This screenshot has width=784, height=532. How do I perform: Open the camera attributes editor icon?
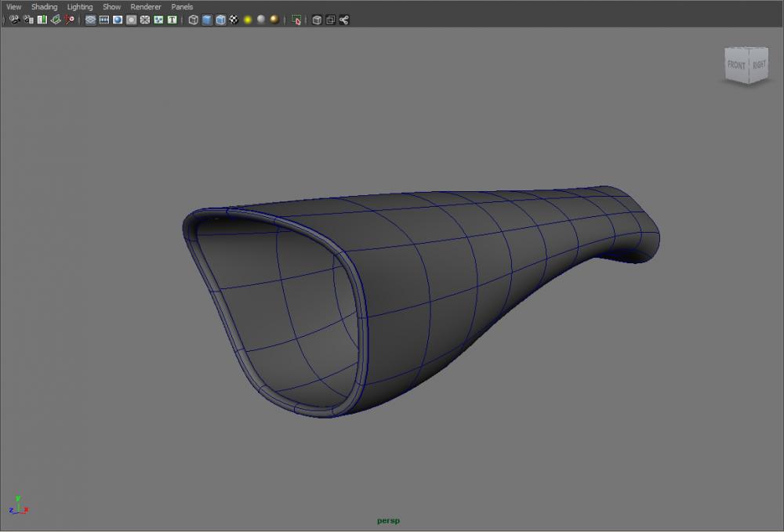click(28, 20)
